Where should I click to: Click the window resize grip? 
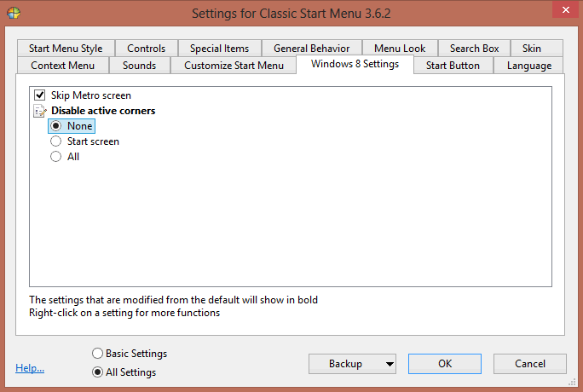(572, 382)
